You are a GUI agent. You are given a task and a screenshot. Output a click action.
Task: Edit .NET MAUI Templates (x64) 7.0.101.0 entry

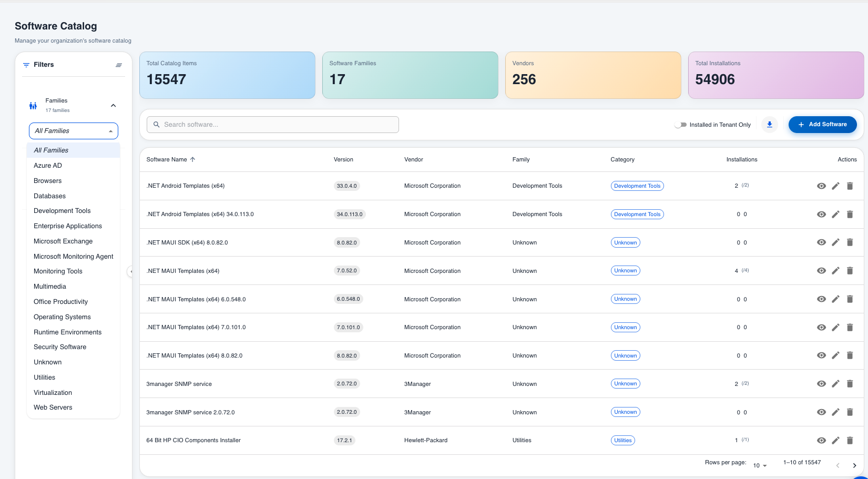[x=835, y=328]
